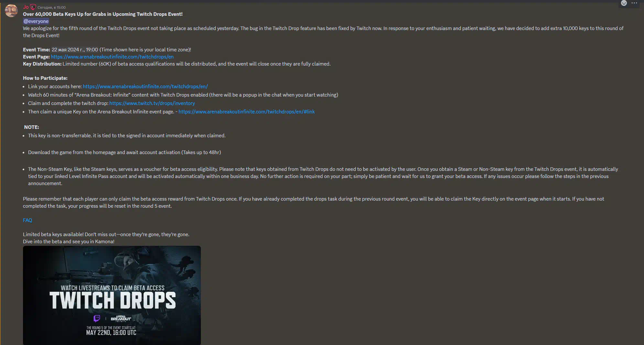Click the message timestamp Сегодня, в 15:00
Image resolution: width=644 pixels, height=345 pixels.
(x=51, y=7)
